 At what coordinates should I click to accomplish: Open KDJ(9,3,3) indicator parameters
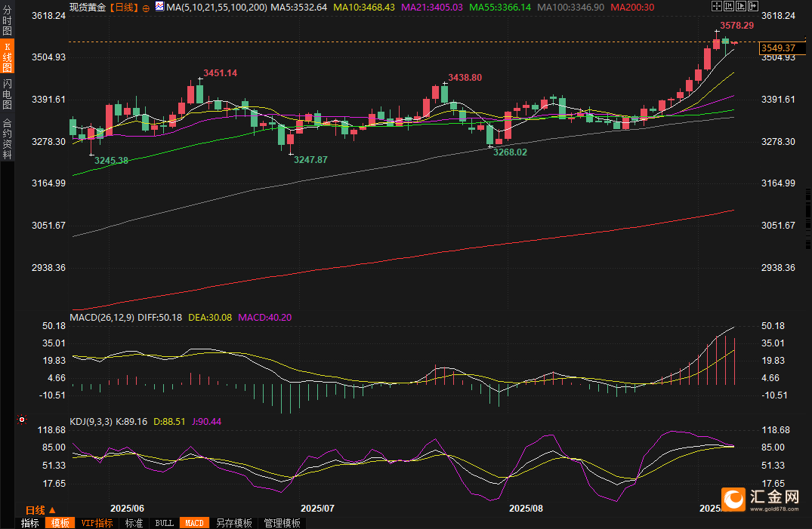[91, 422]
